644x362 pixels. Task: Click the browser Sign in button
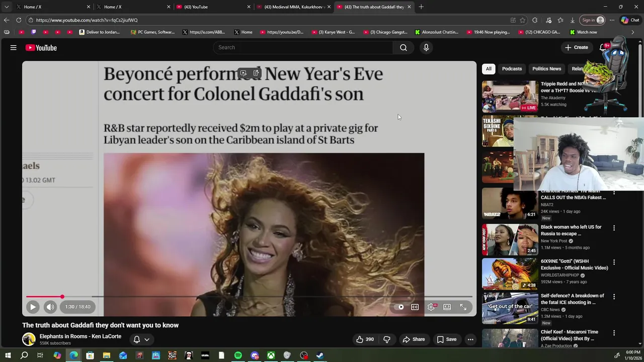point(593,20)
